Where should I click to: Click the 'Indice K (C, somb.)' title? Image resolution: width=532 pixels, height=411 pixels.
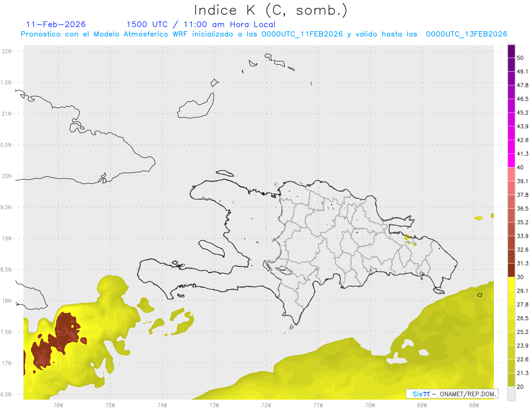[271, 10]
